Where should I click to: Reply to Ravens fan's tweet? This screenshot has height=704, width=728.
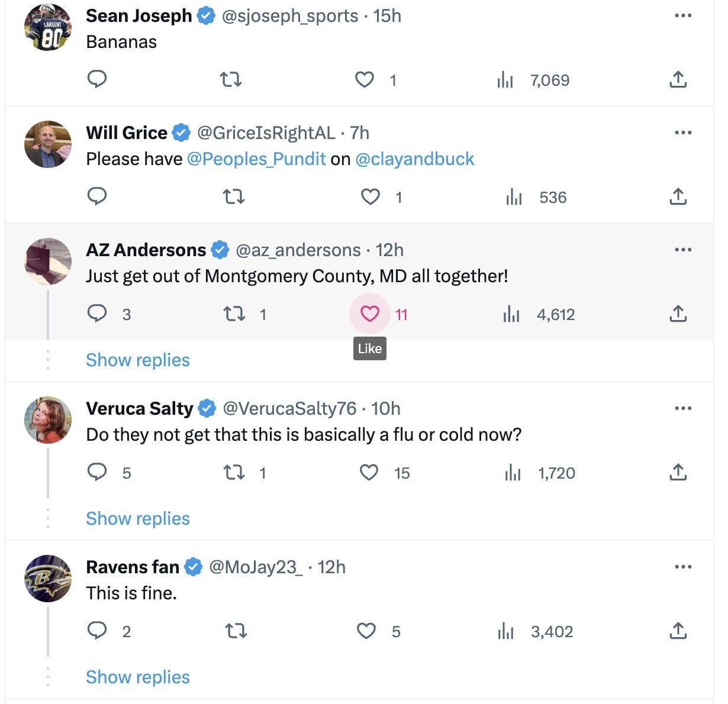tap(96, 631)
